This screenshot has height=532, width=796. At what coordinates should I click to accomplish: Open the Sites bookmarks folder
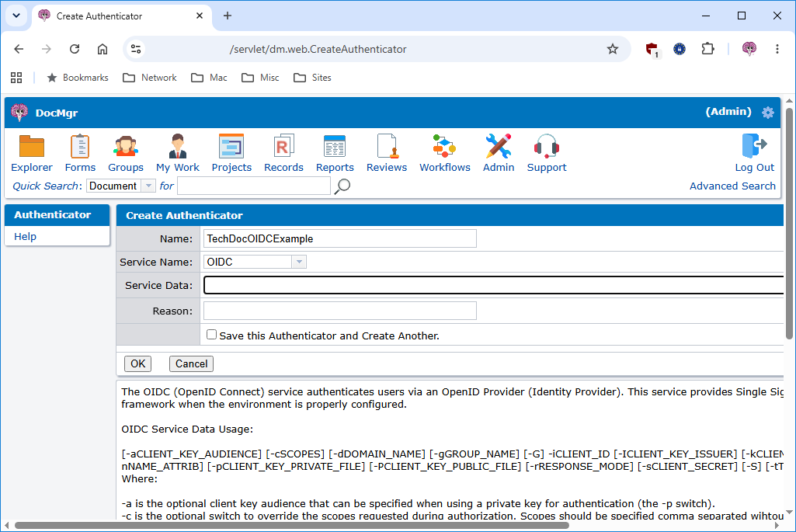coord(313,78)
